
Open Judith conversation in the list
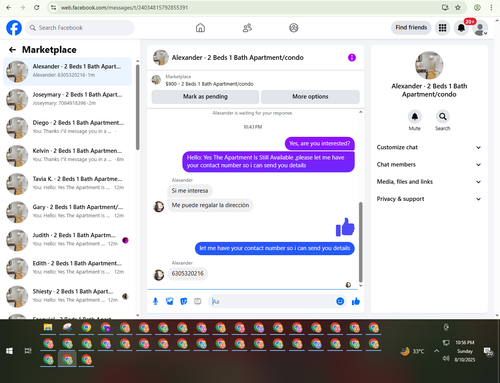(x=68, y=240)
